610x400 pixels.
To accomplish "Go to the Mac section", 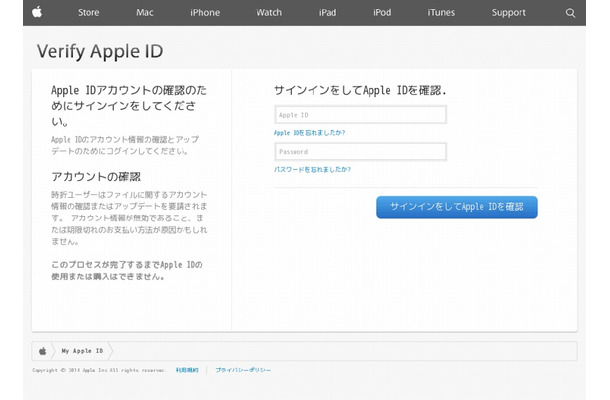I will point(144,12).
